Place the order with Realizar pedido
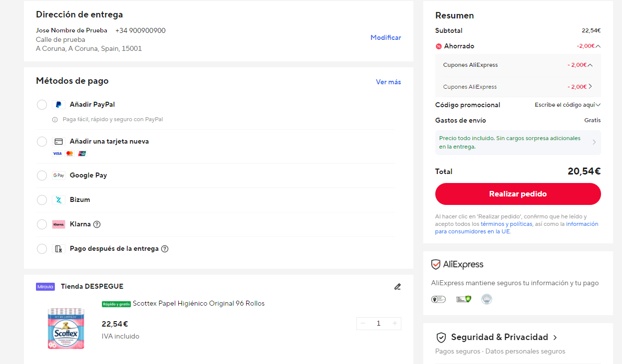 pos(518,194)
